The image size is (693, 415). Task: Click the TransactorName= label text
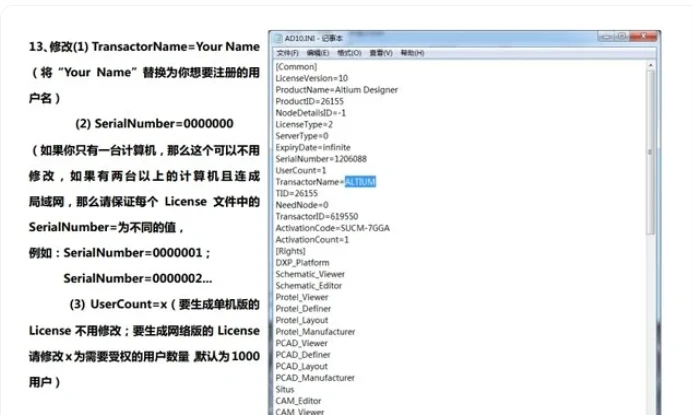tap(310, 182)
